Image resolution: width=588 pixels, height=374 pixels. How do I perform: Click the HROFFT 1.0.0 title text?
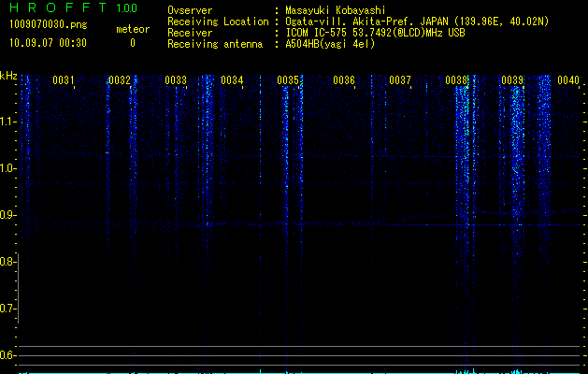[74, 7]
